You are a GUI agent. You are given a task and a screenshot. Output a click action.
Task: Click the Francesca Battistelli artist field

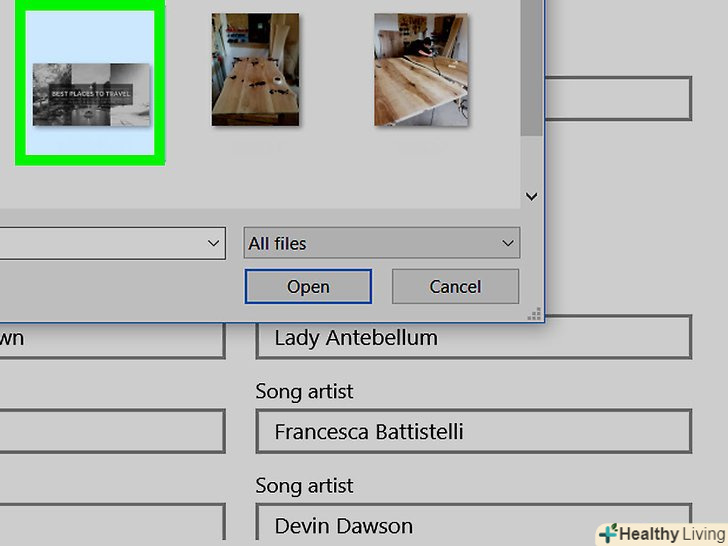[474, 431]
